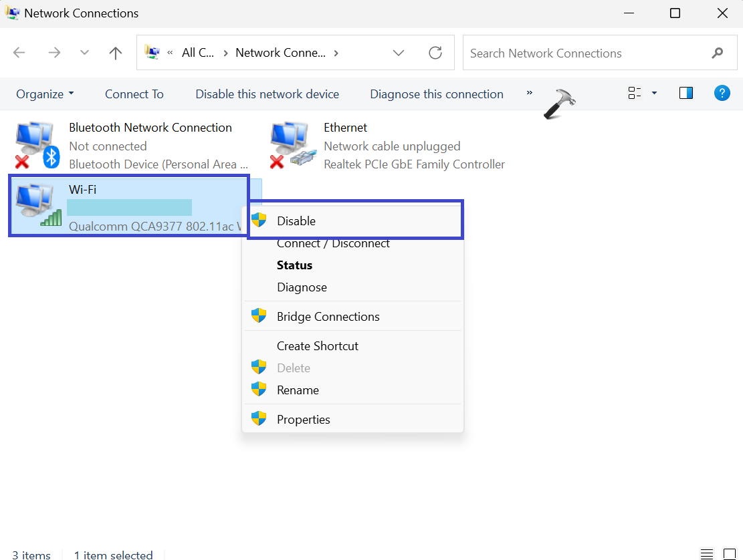Click the Forward navigation arrow
The height and width of the screenshot is (560, 743).
tap(54, 53)
